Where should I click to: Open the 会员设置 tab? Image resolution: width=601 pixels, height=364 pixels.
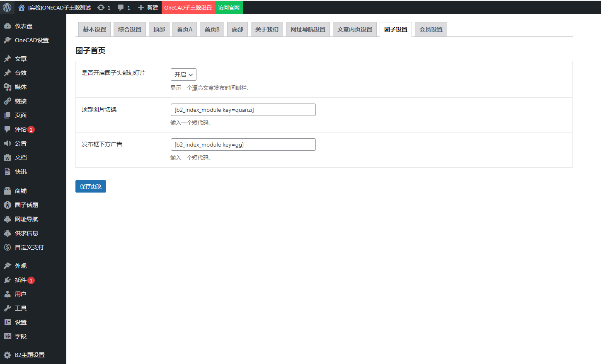[431, 29]
